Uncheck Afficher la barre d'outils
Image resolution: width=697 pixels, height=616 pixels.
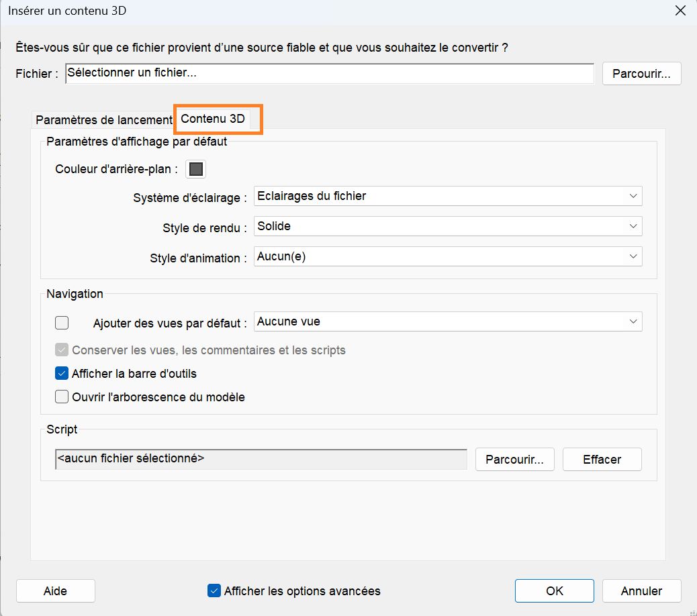tap(62, 373)
